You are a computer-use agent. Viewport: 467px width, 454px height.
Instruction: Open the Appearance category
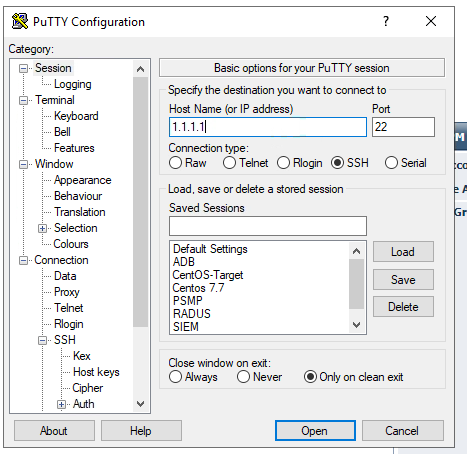(x=83, y=180)
